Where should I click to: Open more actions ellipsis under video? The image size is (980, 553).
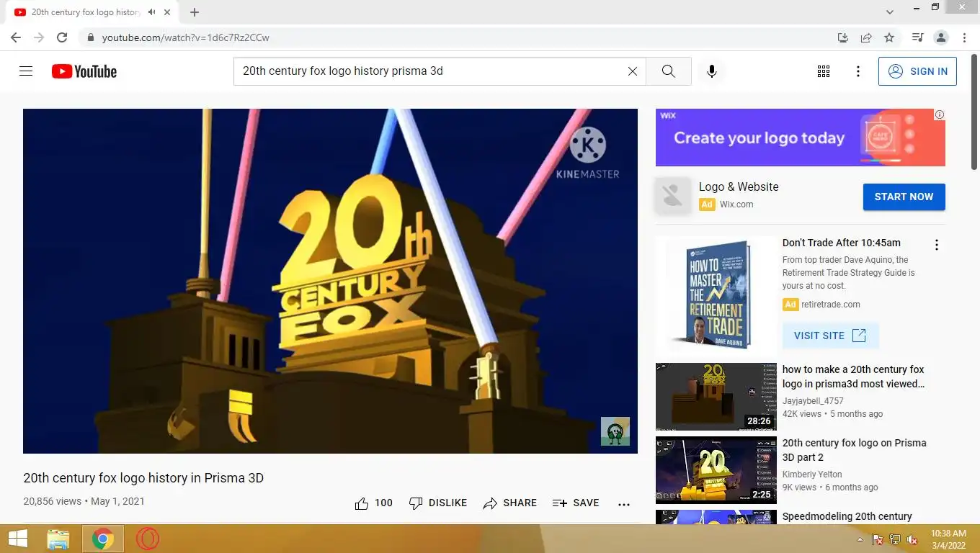pos(624,504)
